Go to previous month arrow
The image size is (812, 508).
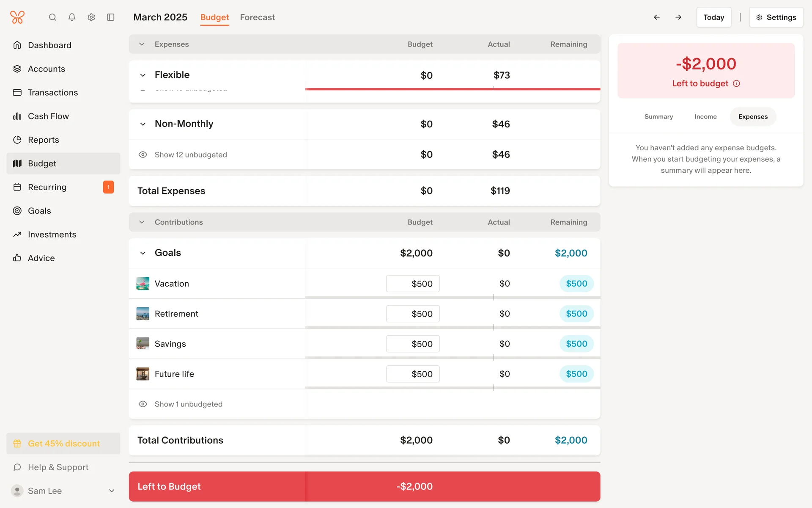coord(657,17)
